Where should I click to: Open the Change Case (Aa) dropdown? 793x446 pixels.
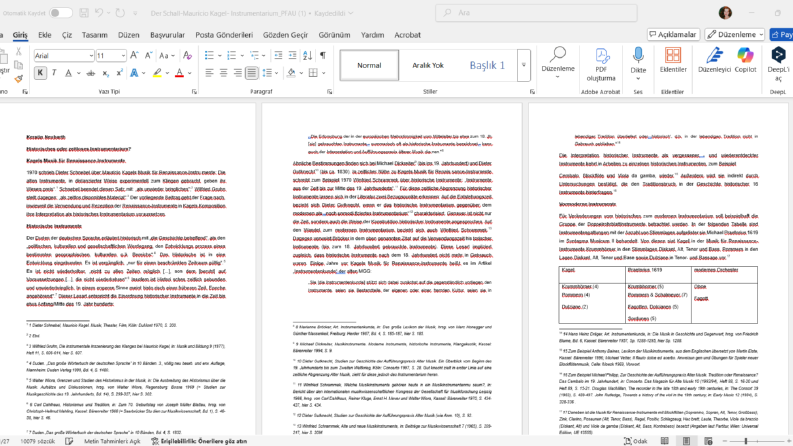point(166,56)
